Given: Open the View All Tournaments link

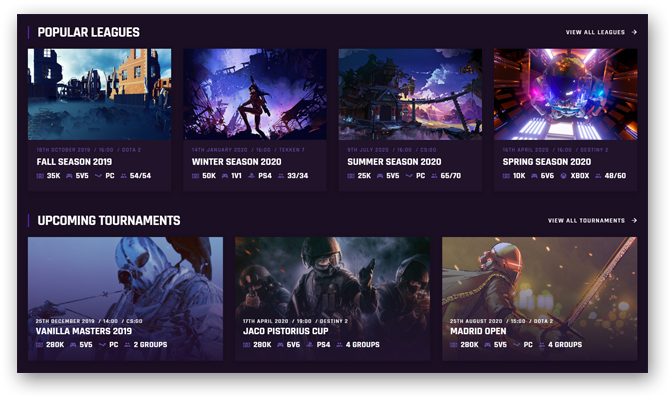Looking at the screenshot, I should tap(586, 221).
